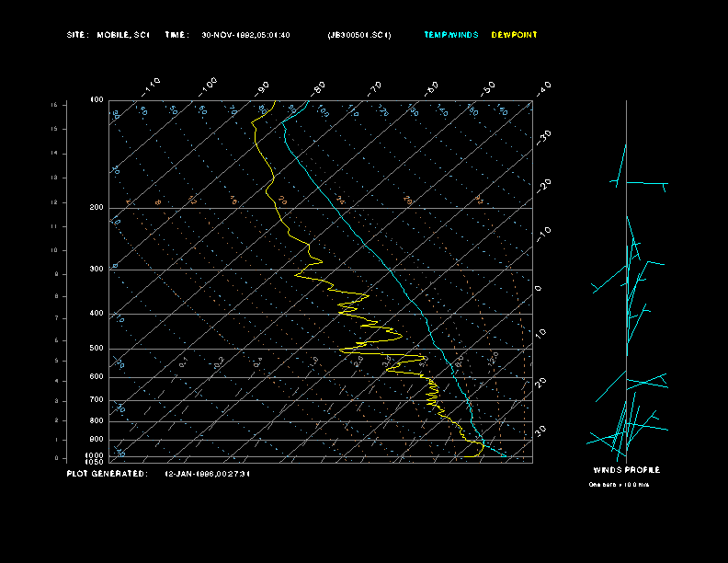Click the '-110' temperature axis label

[151, 87]
